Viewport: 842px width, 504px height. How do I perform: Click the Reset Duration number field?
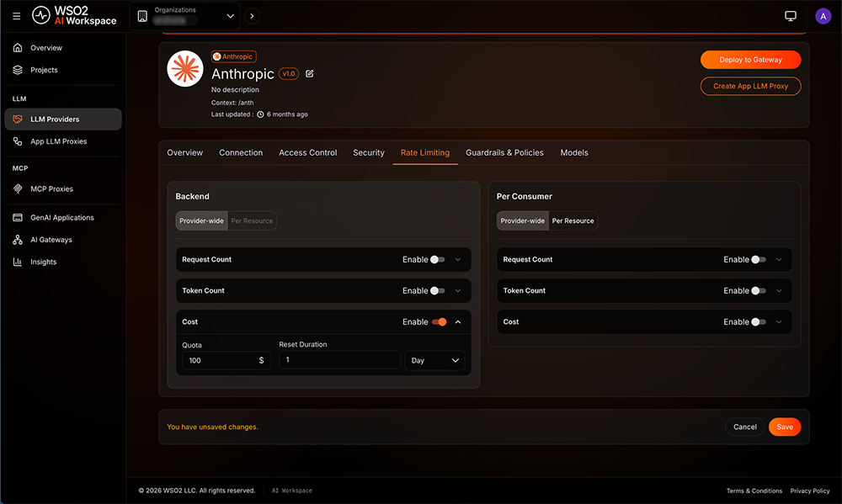[339, 359]
